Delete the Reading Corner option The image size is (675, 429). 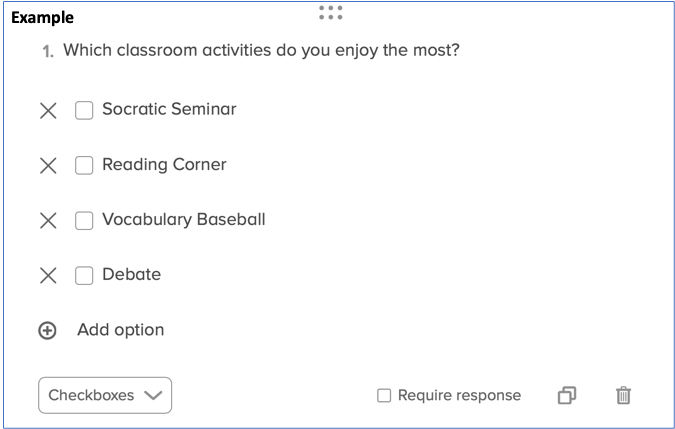point(48,165)
